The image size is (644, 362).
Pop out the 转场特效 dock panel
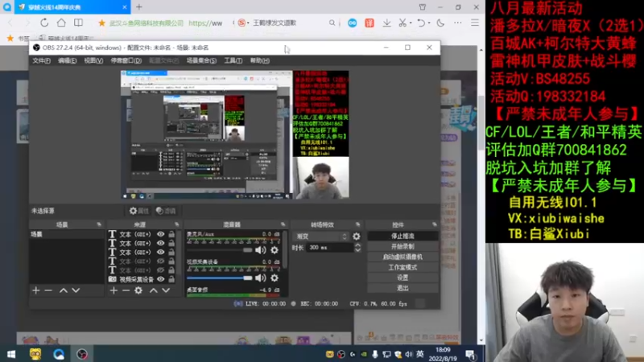coord(357,224)
